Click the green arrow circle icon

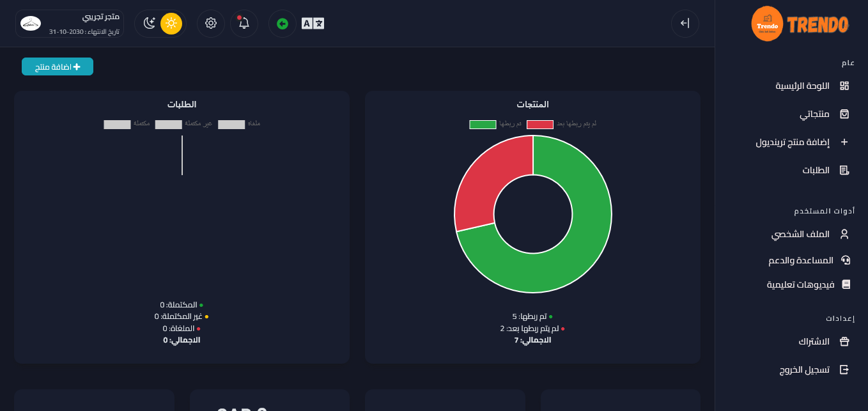(x=283, y=24)
